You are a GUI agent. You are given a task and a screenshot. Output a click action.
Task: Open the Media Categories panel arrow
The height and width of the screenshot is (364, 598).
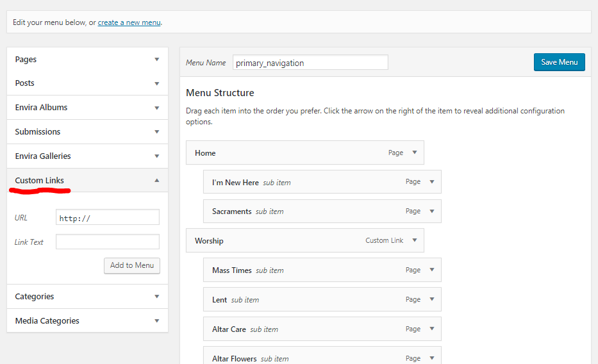click(156, 321)
